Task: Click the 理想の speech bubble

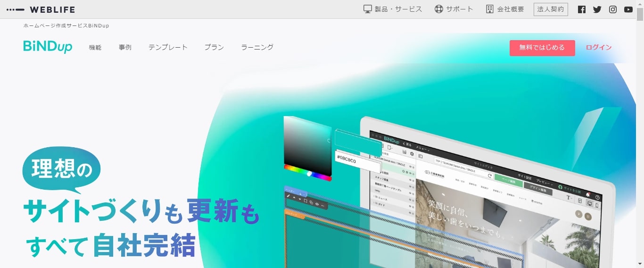Action: click(61, 169)
